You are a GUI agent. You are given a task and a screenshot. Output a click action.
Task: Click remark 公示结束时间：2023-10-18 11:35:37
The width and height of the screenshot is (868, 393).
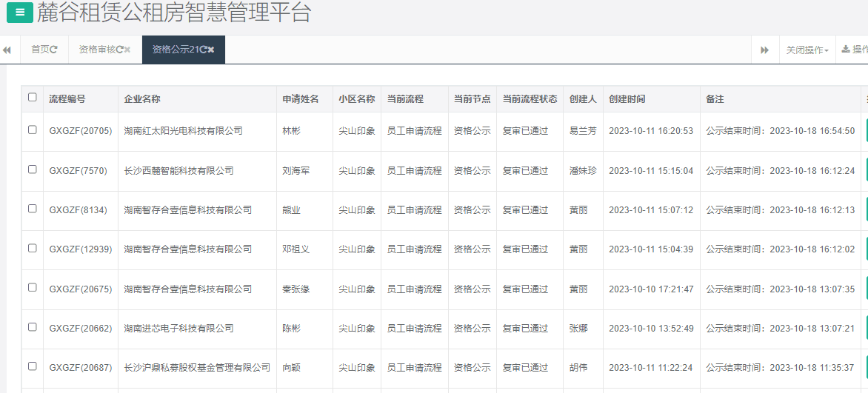[781, 368]
